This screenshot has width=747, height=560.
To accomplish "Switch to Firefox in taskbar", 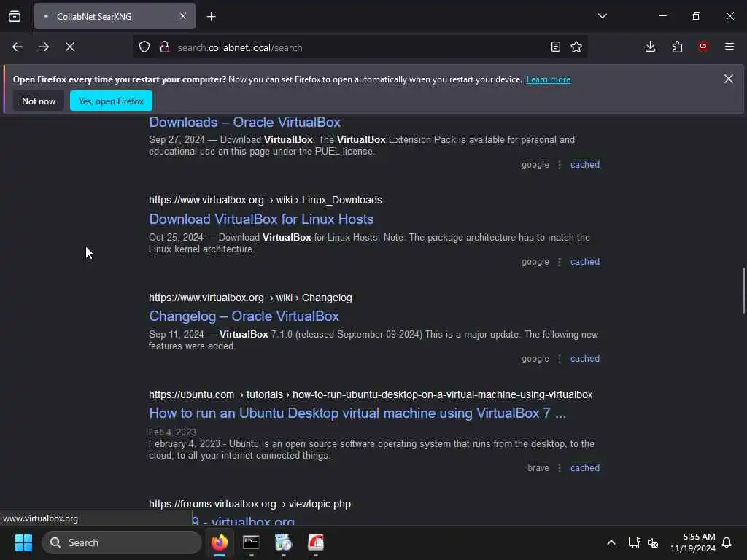I will tap(220, 542).
